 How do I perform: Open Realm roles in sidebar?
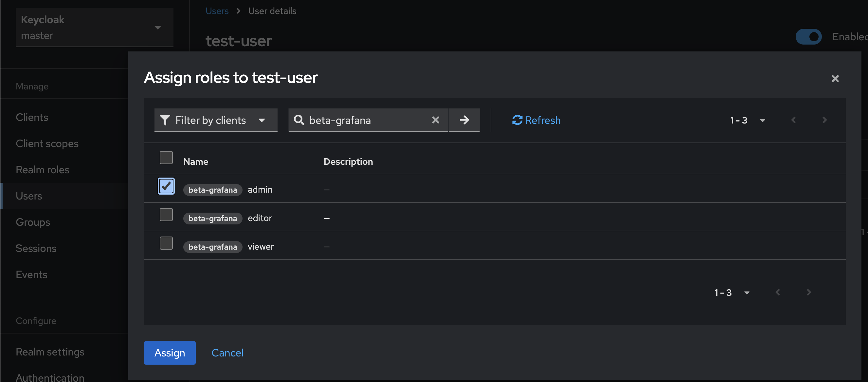pyautogui.click(x=43, y=170)
